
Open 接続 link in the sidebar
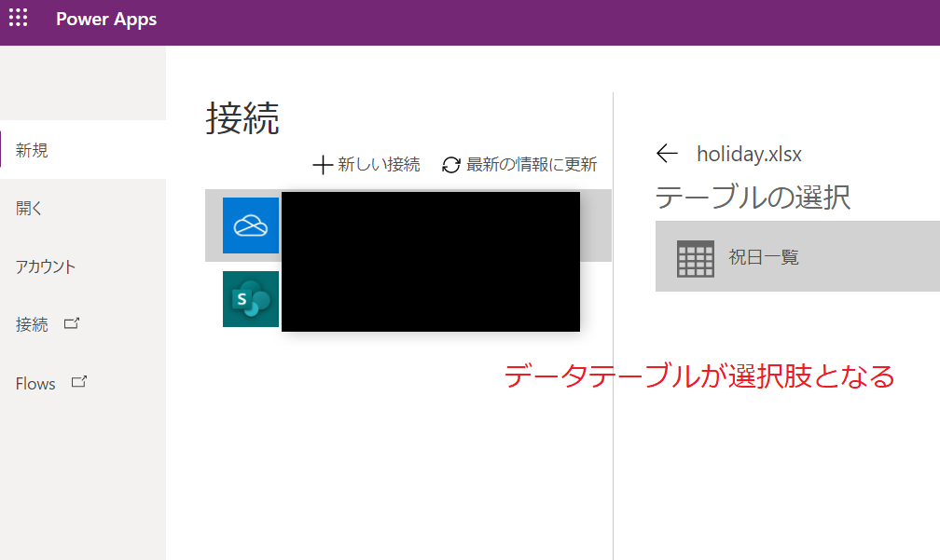[32, 324]
